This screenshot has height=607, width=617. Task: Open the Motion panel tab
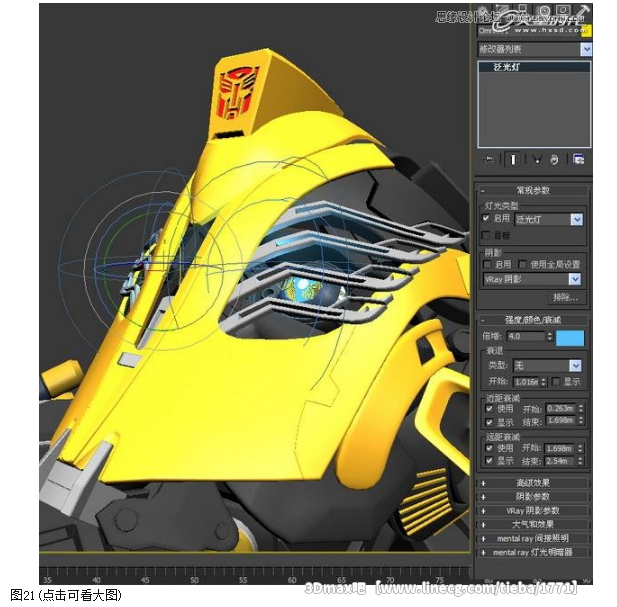click(543, 10)
